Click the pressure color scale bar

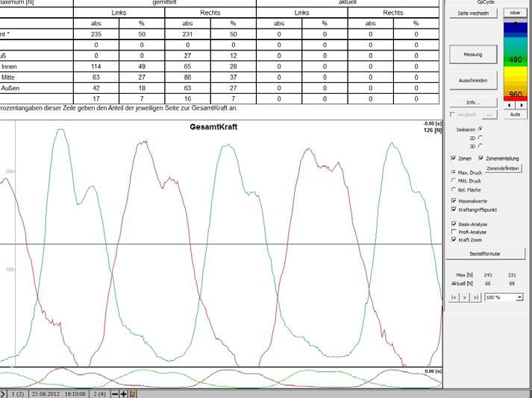(515, 60)
